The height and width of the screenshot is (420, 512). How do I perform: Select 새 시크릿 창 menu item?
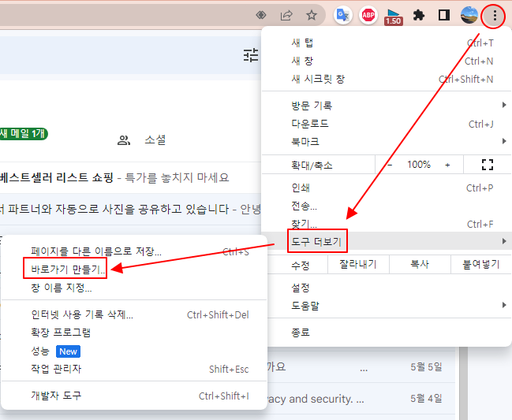(x=387, y=79)
